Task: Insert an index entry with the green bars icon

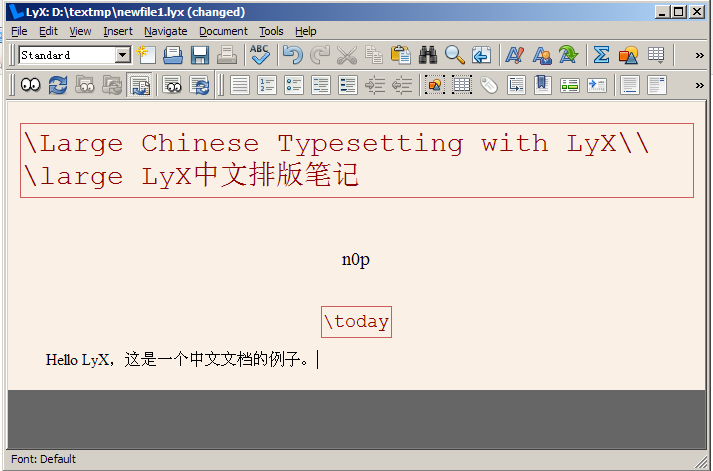Action: (x=570, y=85)
